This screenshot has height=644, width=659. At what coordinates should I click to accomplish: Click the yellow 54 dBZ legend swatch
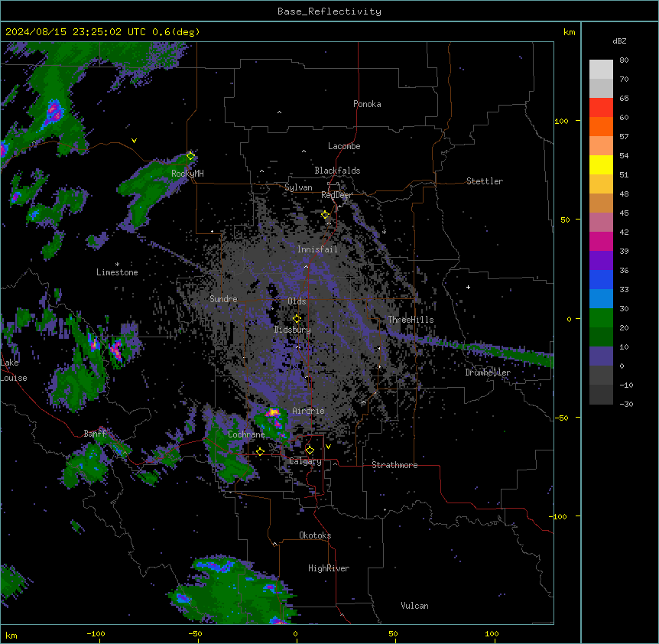point(601,164)
